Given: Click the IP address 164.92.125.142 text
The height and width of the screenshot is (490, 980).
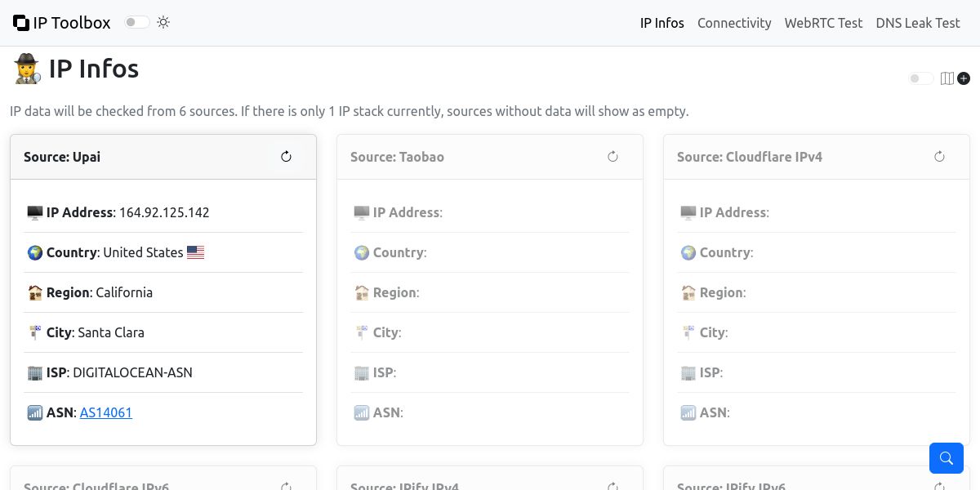Looking at the screenshot, I should [x=164, y=212].
